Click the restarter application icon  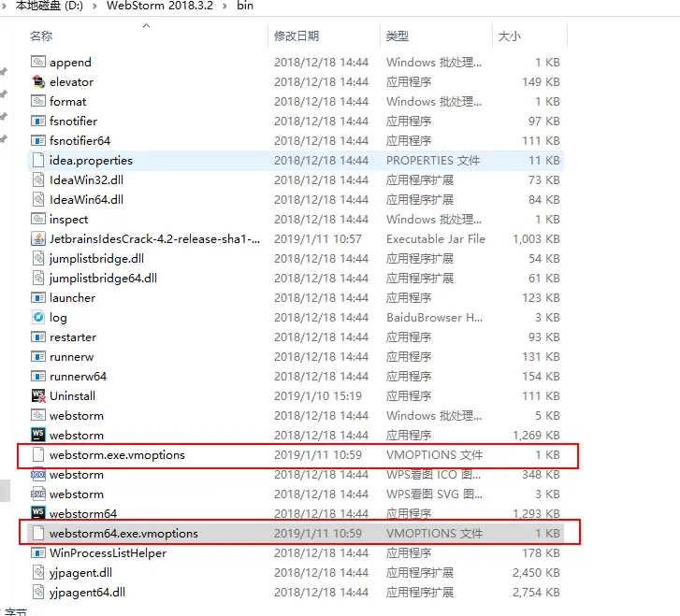pyautogui.click(x=38, y=337)
